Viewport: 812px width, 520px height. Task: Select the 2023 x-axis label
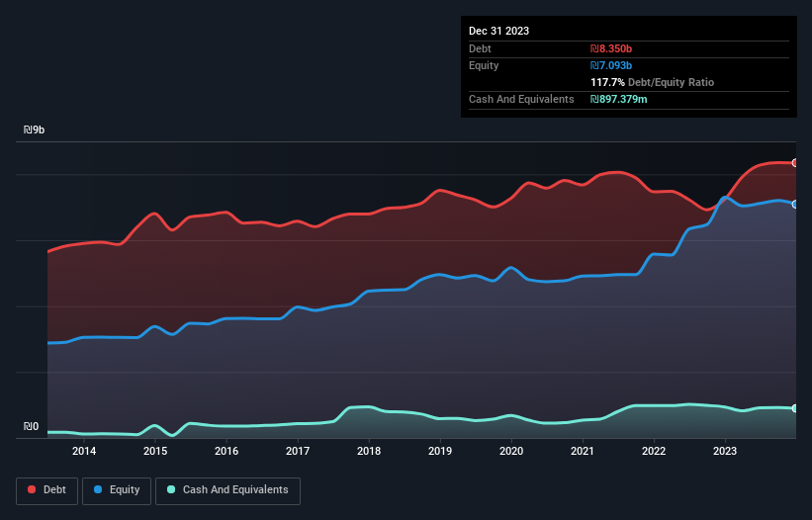(725, 451)
